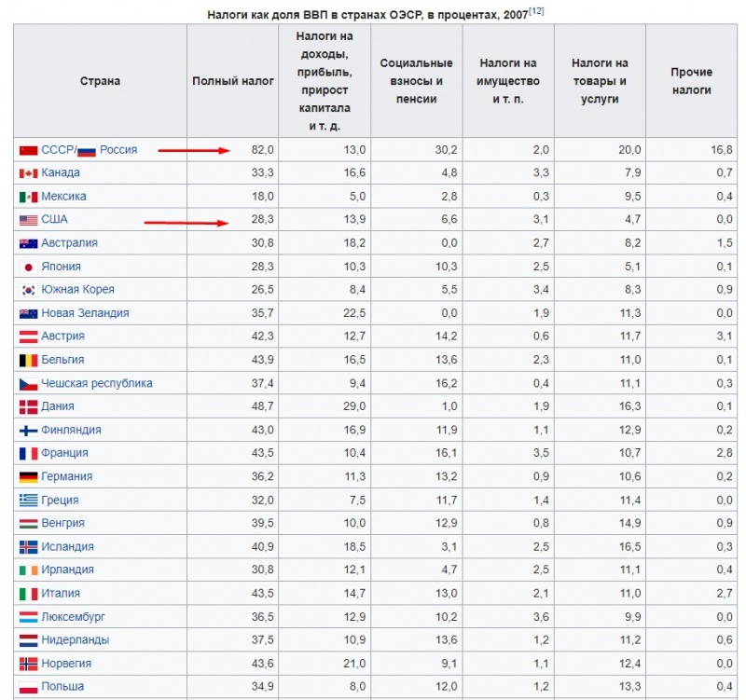Open footnote reference [12] in title
Image resolution: width=746 pixels, height=700 pixels.
coord(537,10)
